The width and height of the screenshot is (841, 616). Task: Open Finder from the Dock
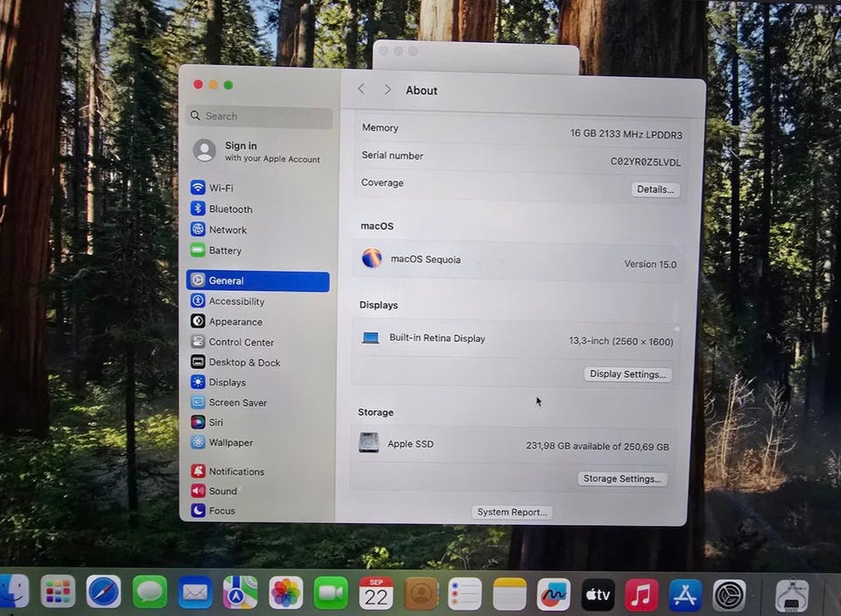tap(11, 591)
